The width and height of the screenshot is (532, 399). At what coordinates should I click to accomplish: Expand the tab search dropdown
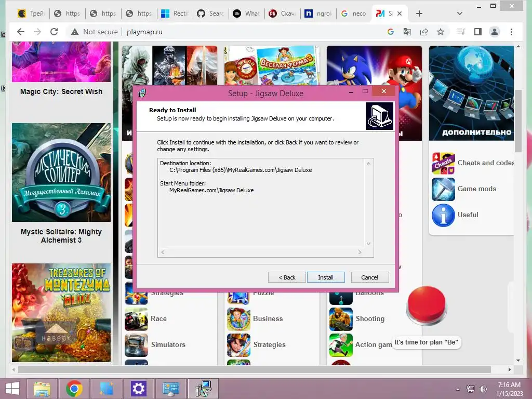click(459, 14)
